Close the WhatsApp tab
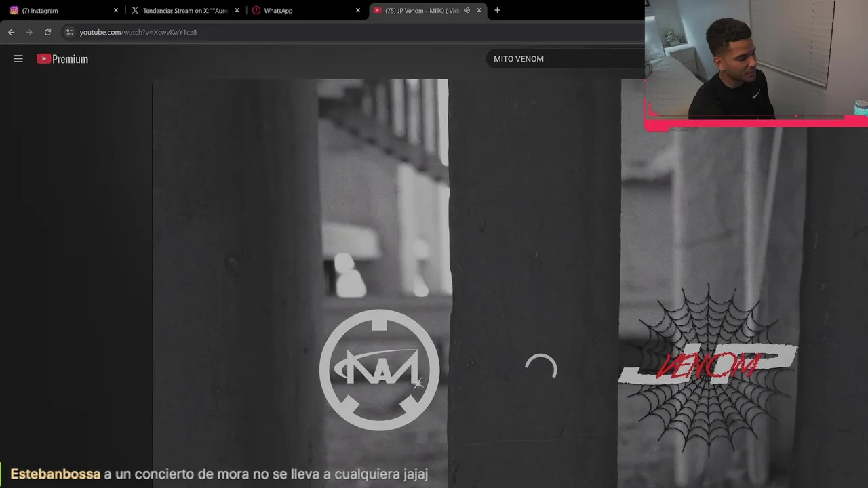 pos(358,10)
